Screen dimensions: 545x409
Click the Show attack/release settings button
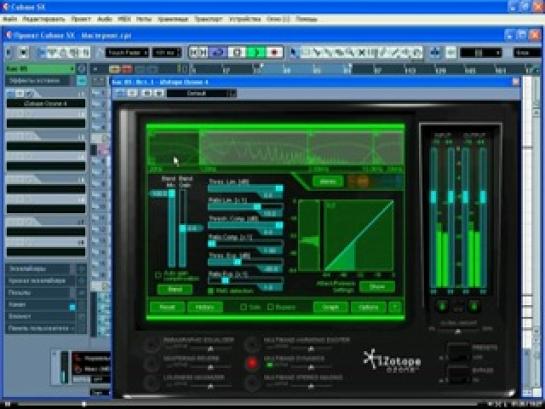point(377,287)
